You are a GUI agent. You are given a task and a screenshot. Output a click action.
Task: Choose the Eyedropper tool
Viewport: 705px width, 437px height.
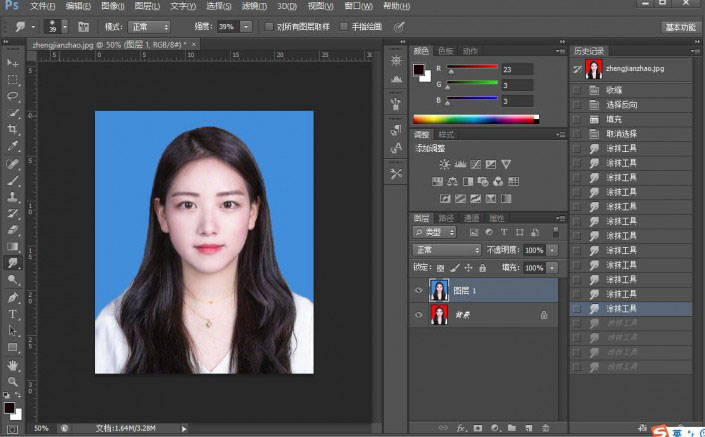tap(14, 146)
